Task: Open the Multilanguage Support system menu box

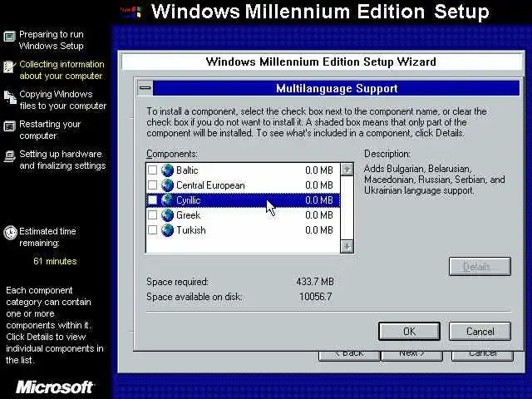Action: (145, 88)
